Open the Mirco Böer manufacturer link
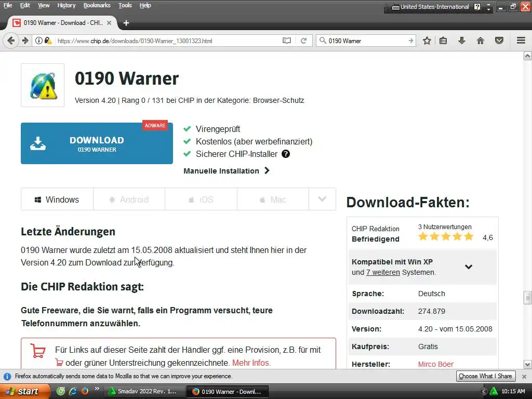 [436, 364]
